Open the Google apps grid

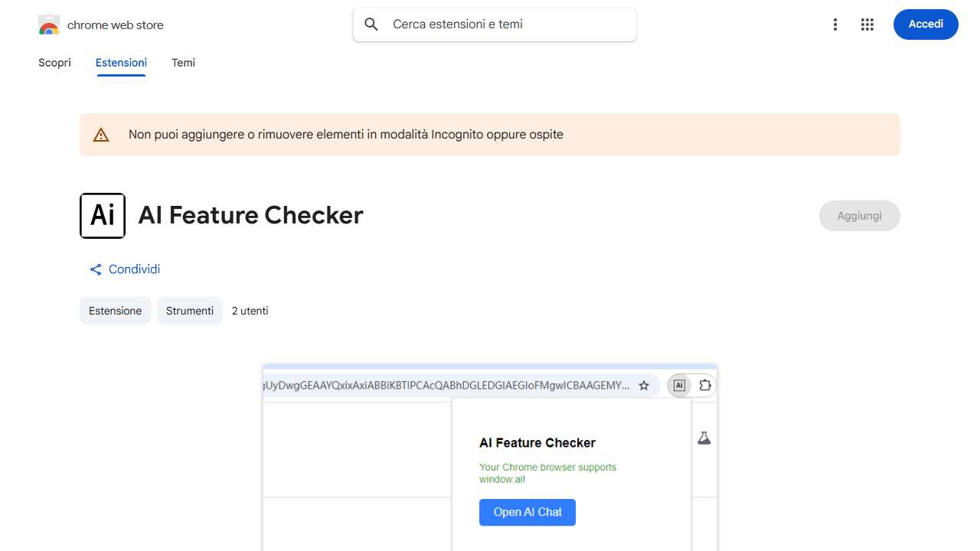867,24
